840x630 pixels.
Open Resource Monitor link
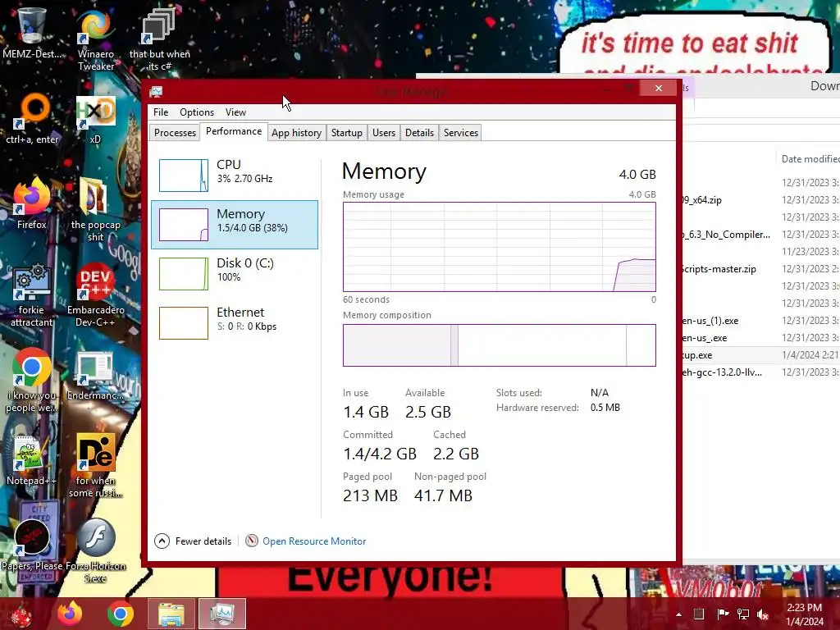tap(314, 541)
